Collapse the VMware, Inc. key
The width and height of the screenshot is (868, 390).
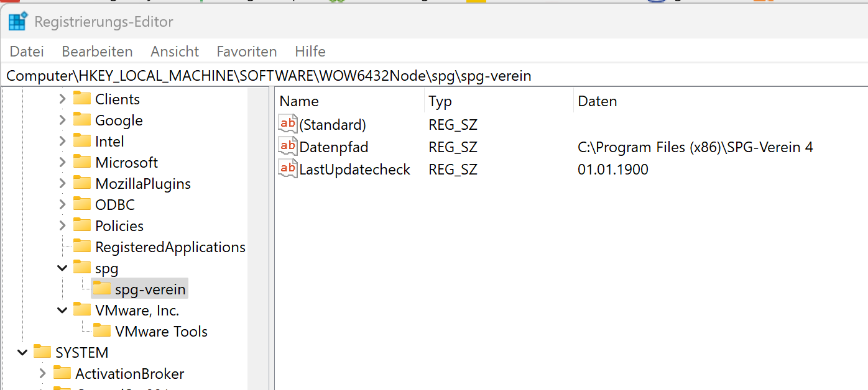pos(62,311)
